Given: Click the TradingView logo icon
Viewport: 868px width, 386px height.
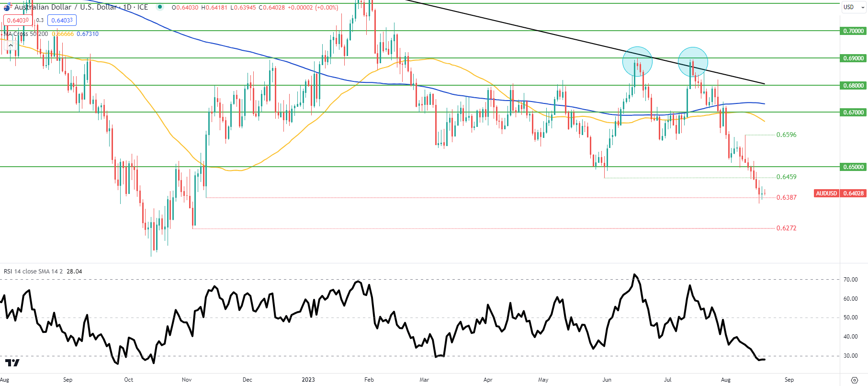Looking at the screenshot, I should pyautogui.click(x=12, y=363).
